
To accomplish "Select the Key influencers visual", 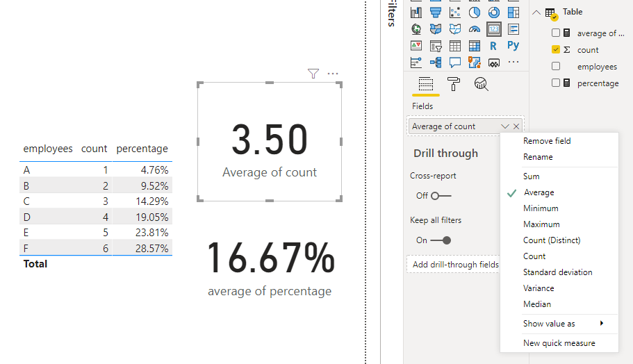I will click(x=416, y=63).
